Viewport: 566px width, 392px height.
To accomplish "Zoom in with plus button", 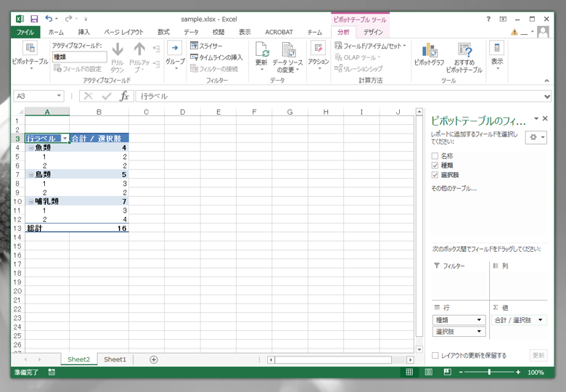I will (518, 372).
